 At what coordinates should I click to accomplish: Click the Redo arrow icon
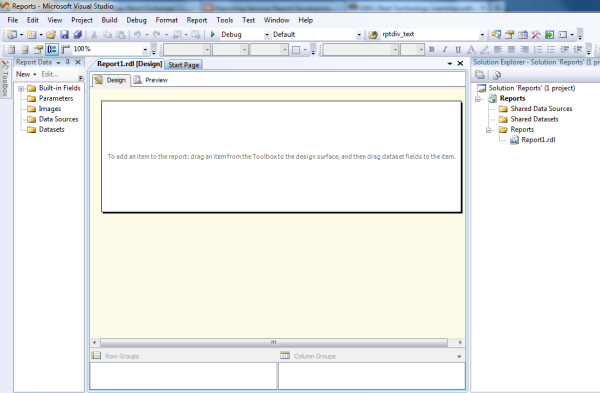click(157, 35)
